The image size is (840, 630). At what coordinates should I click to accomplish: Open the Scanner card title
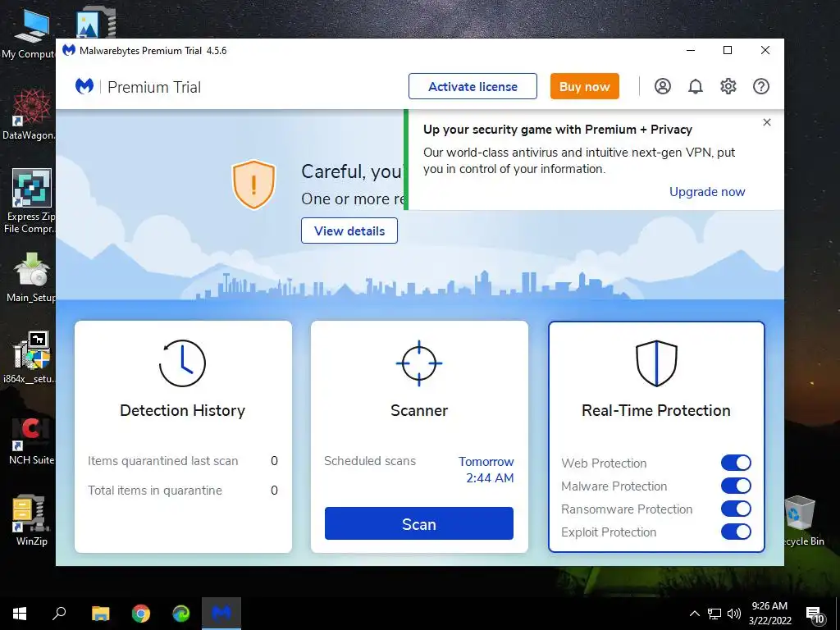pyautogui.click(x=419, y=410)
